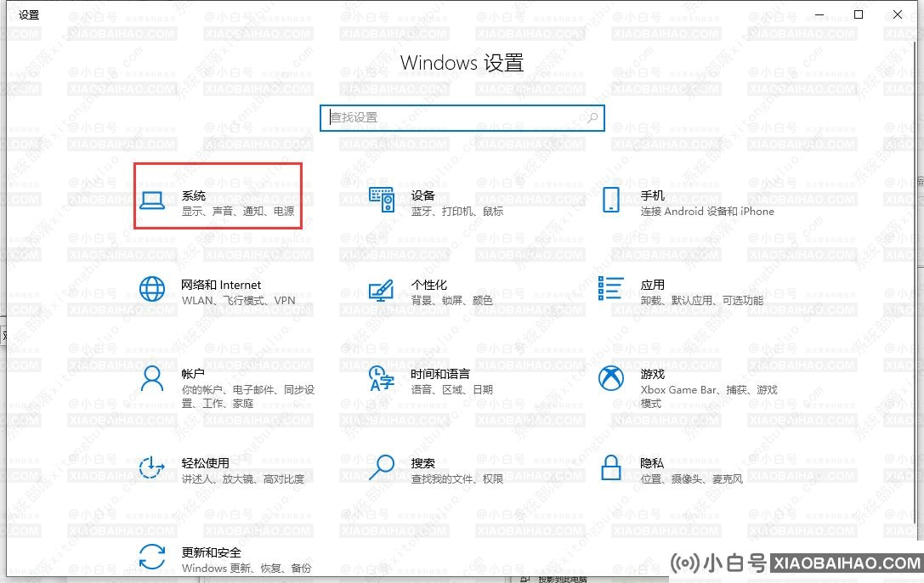Open the 设备 keyboard-and-speaker icon
This screenshot has width=924, height=583.
382,200
